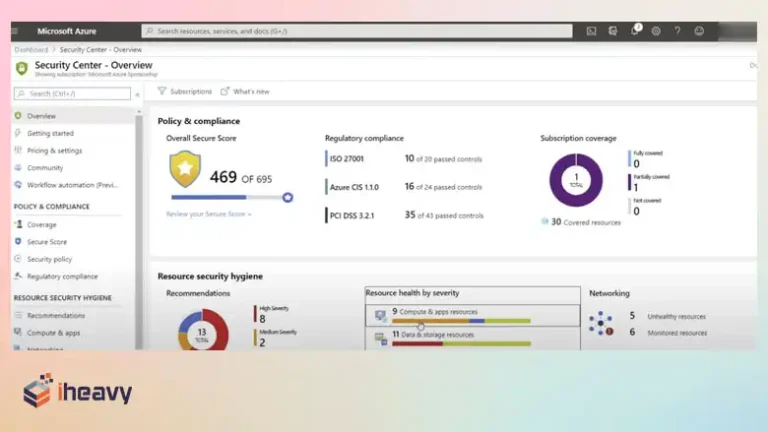Screen dimensions: 768x432
Task: Click the Networking nodes graphic icon
Action: pyautogui.click(x=600, y=324)
